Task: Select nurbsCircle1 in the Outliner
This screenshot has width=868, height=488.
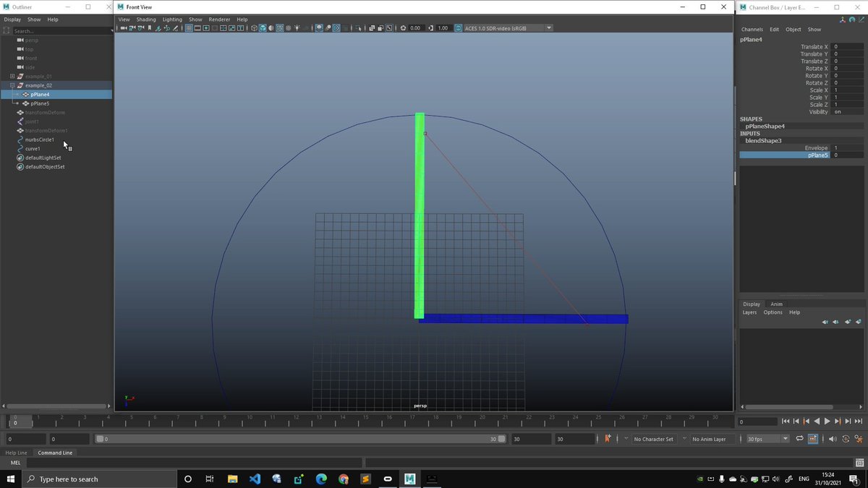Action: coord(39,140)
